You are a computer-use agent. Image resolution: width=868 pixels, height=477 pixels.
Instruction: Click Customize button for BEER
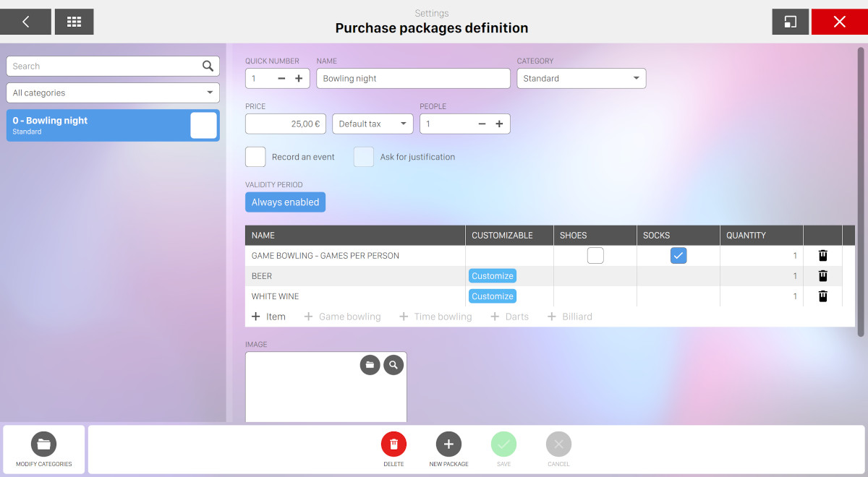492,276
